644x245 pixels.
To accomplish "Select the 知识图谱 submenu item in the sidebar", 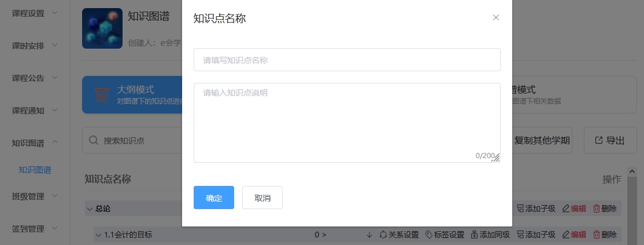I will tap(35, 170).
